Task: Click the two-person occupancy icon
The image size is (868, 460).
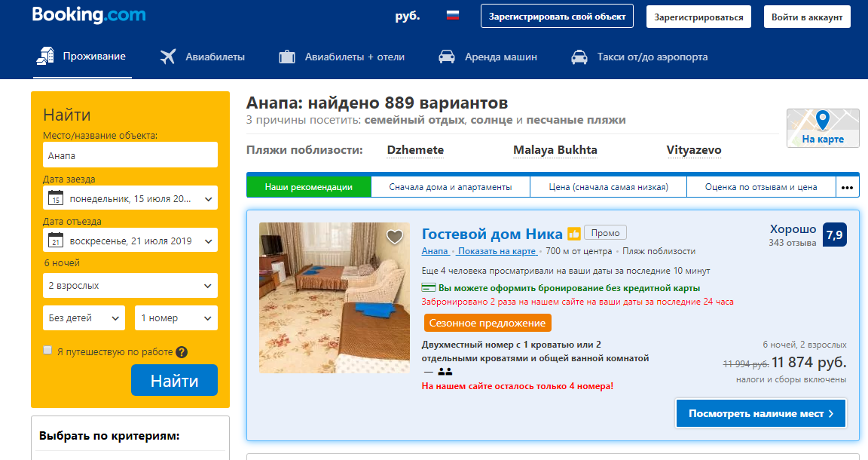Action: pyautogui.click(x=445, y=372)
